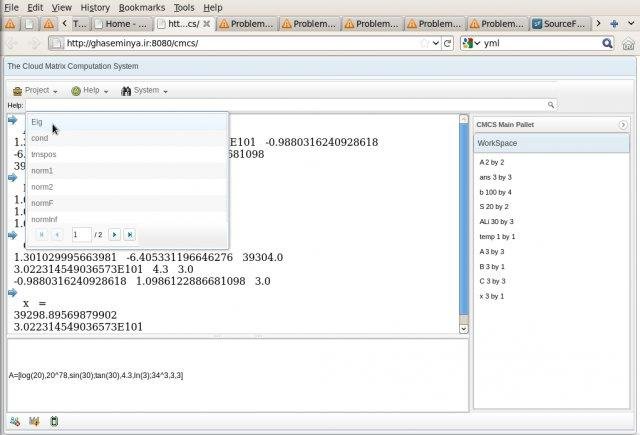The height and width of the screenshot is (435, 640).
Task: Select variable A 3 by 3
Action: point(492,252)
